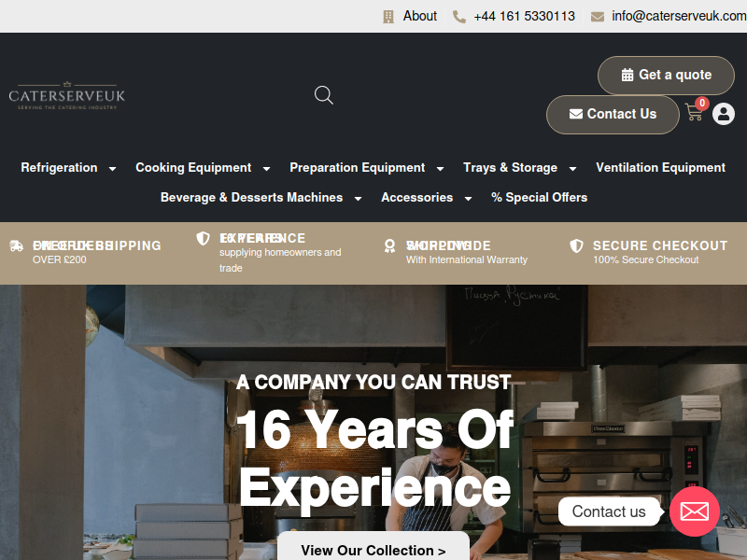Click the info@caterserveuk.com email link
747x560 pixels.
(x=679, y=16)
